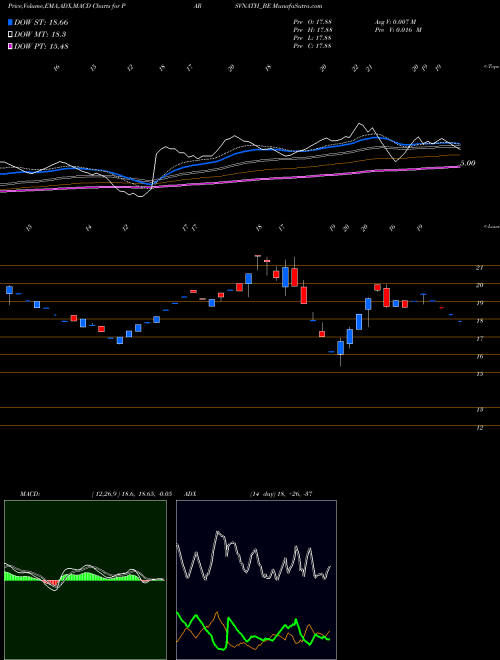Click the '5.00' label on EMA chart

click(468, 163)
